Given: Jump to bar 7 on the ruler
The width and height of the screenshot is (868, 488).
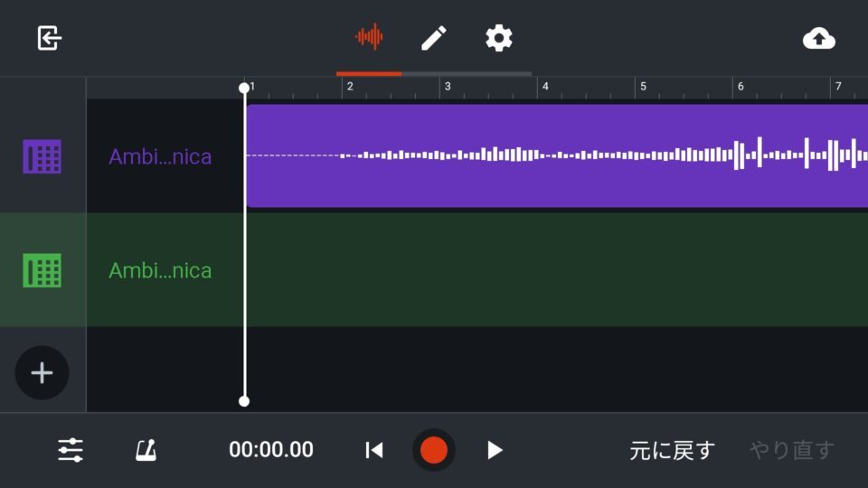Looking at the screenshot, I should [x=838, y=87].
